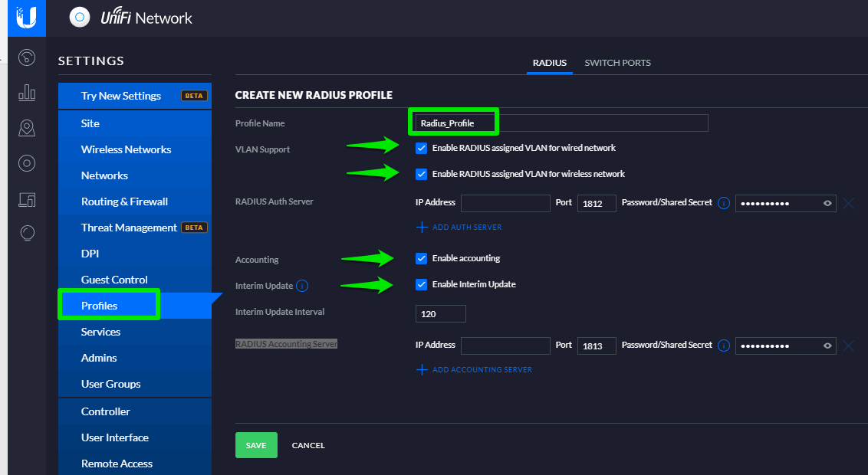Open the Statistics bar chart icon

[27, 93]
